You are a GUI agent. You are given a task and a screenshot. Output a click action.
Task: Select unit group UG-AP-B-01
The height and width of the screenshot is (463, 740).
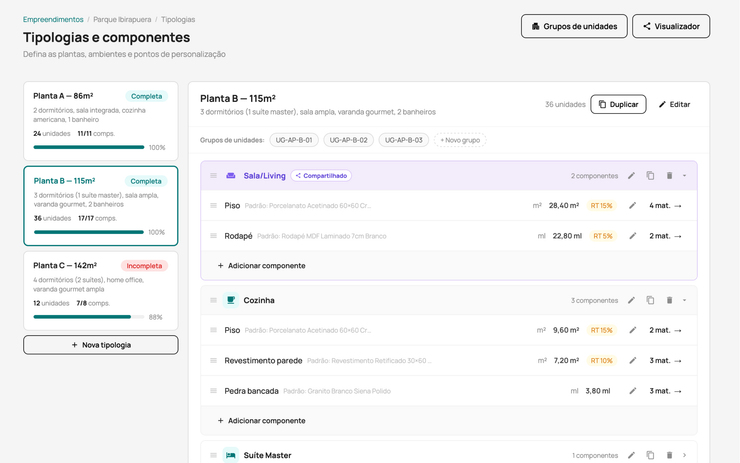(x=294, y=140)
